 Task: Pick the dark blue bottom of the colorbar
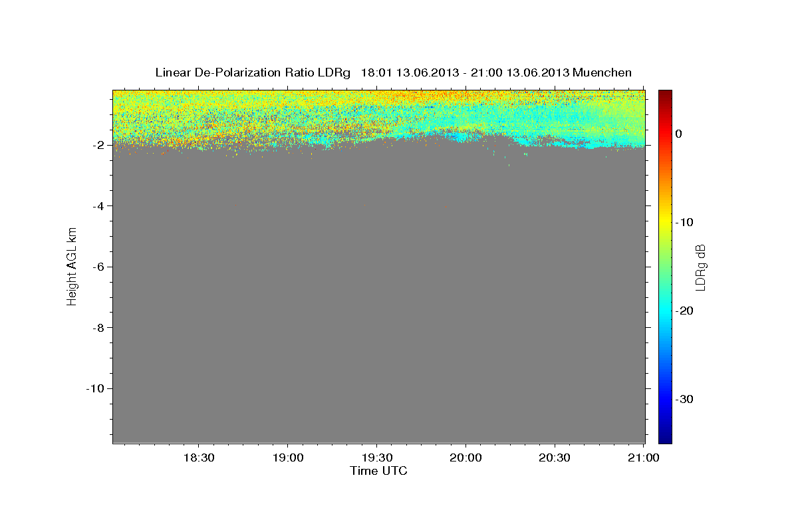click(665, 439)
